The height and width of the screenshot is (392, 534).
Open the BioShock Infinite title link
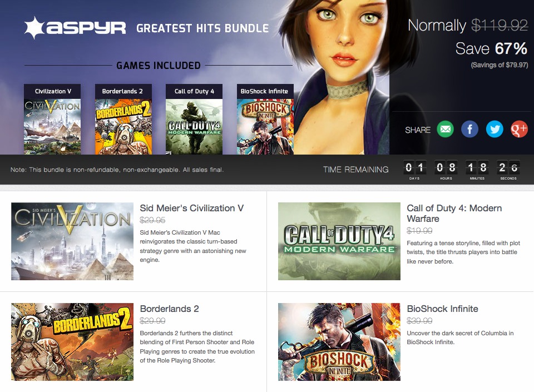coord(442,309)
